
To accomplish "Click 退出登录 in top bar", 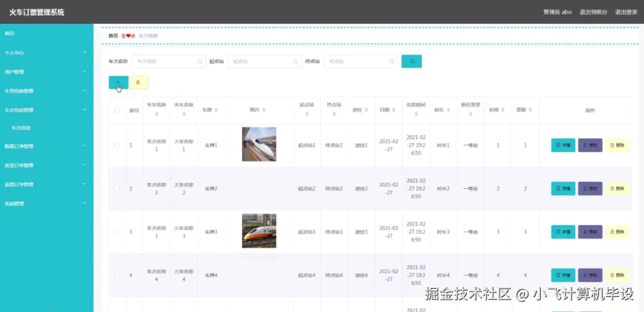I will [x=626, y=12].
